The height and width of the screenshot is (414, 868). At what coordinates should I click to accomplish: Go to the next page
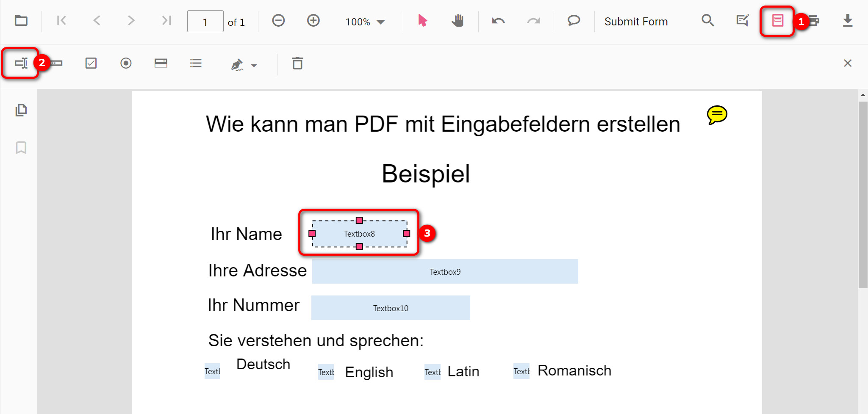click(131, 20)
